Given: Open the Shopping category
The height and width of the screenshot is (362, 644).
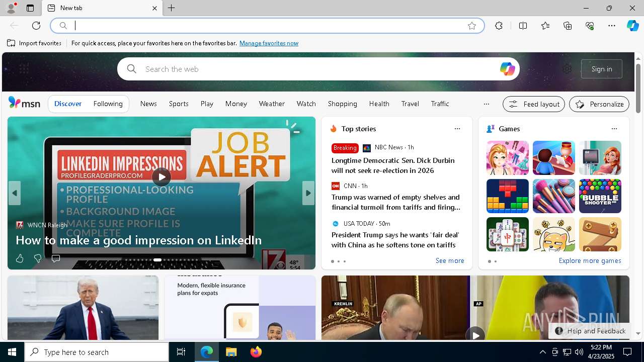Looking at the screenshot, I should click(343, 104).
